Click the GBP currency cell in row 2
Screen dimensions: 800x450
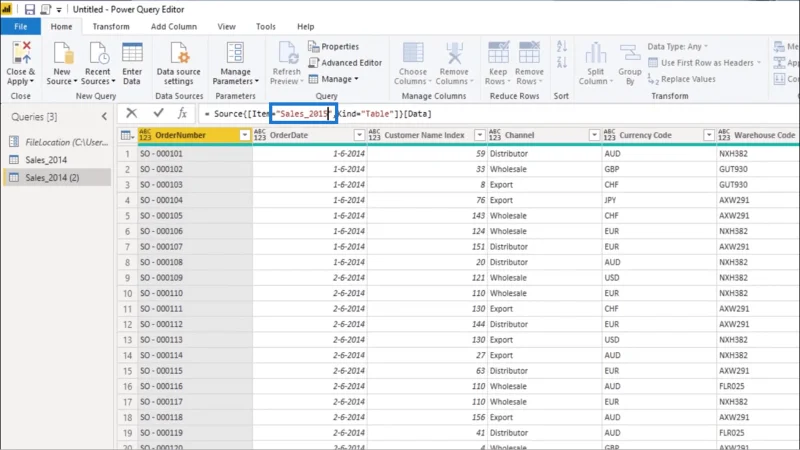tap(659, 169)
